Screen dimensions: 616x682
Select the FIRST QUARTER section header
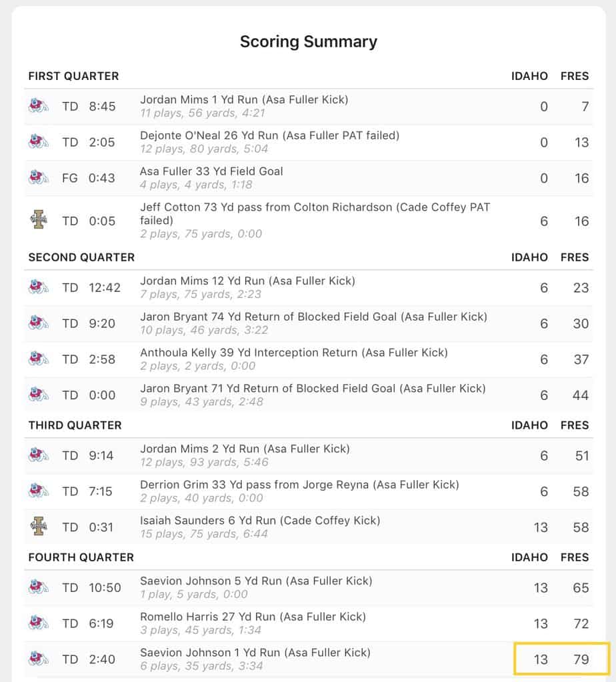click(73, 76)
